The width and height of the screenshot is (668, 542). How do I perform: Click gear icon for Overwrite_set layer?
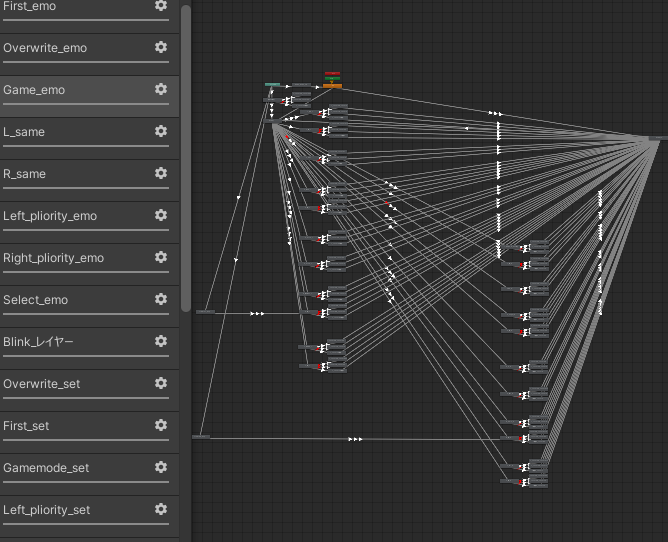(161, 383)
